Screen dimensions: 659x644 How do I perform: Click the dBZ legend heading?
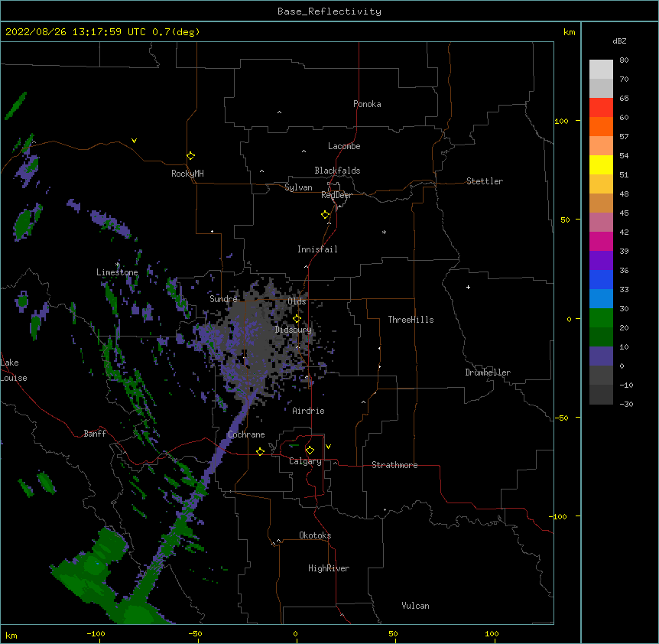[x=619, y=41]
